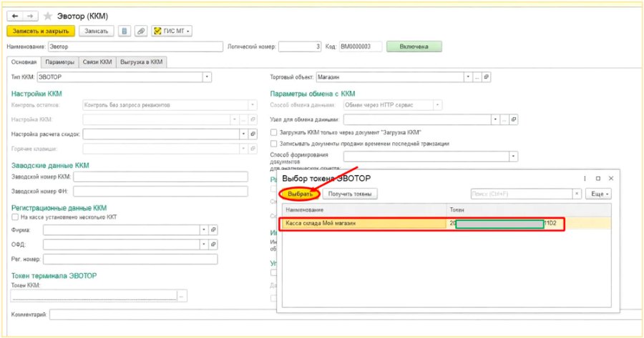This screenshot has width=644, height=338.
Task: Enable На кассе установлено несколько ККТ
Action: (15, 217)
